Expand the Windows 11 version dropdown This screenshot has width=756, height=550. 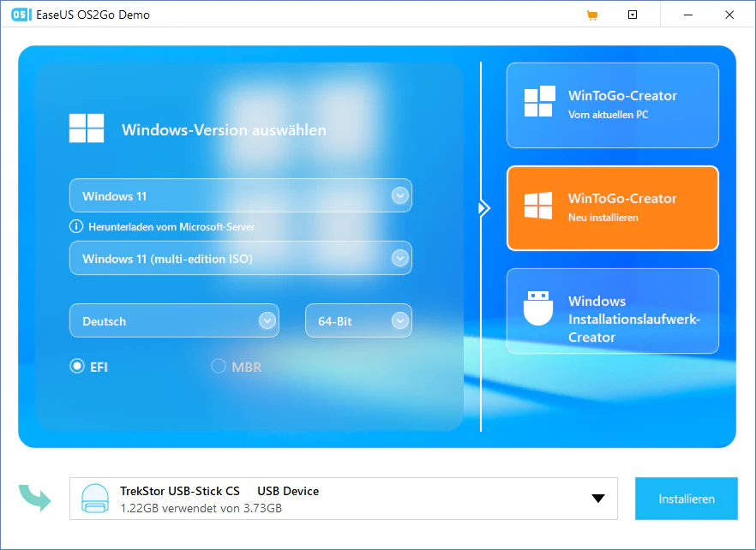point(241,195)
